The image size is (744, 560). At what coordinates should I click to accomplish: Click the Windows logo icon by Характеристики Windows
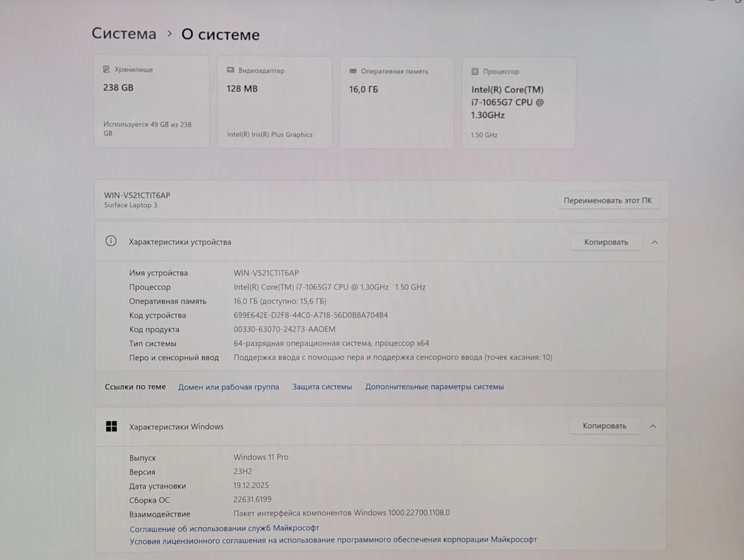coord(112,426)
